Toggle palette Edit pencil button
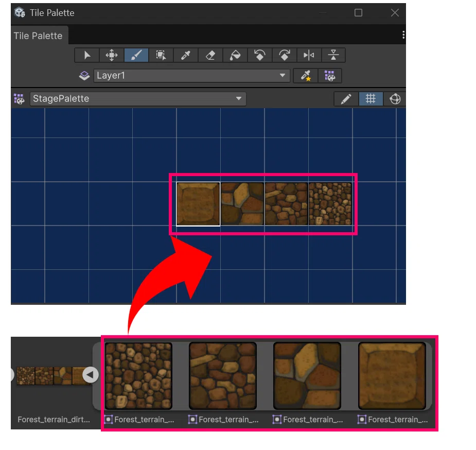The height and width of the screenshot is (450, 476). [x=346, y=99]
